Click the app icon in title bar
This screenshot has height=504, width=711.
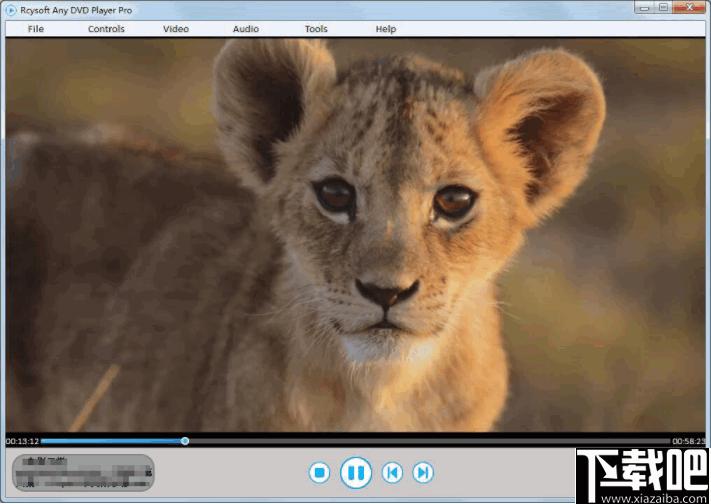12,9
